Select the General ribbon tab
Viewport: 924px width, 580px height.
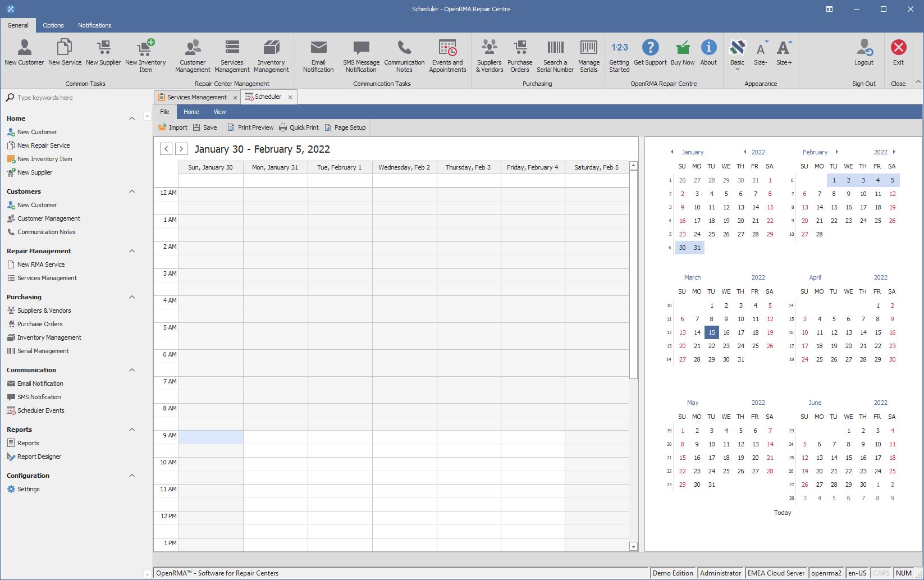(18, 25)
